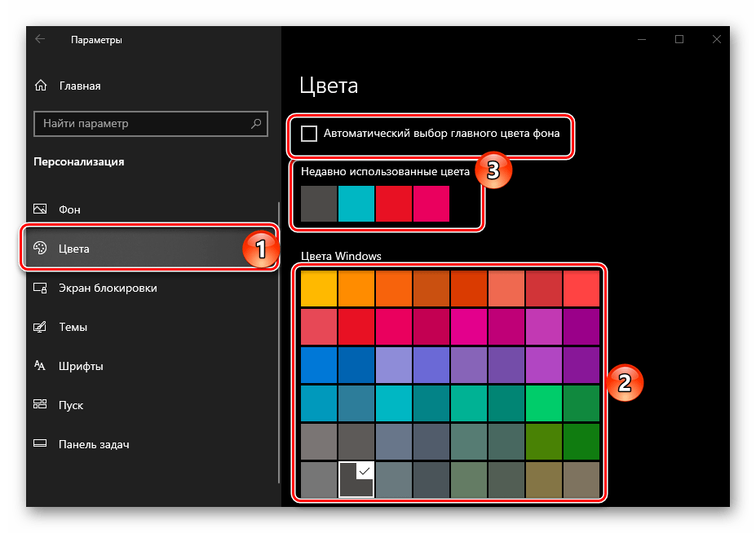Maximize the Settings window

click(679, 39)
